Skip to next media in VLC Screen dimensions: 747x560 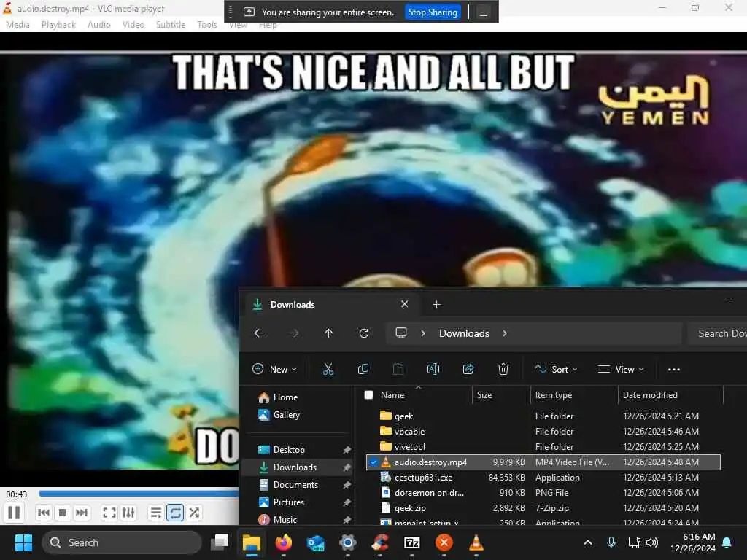(82, 513)
